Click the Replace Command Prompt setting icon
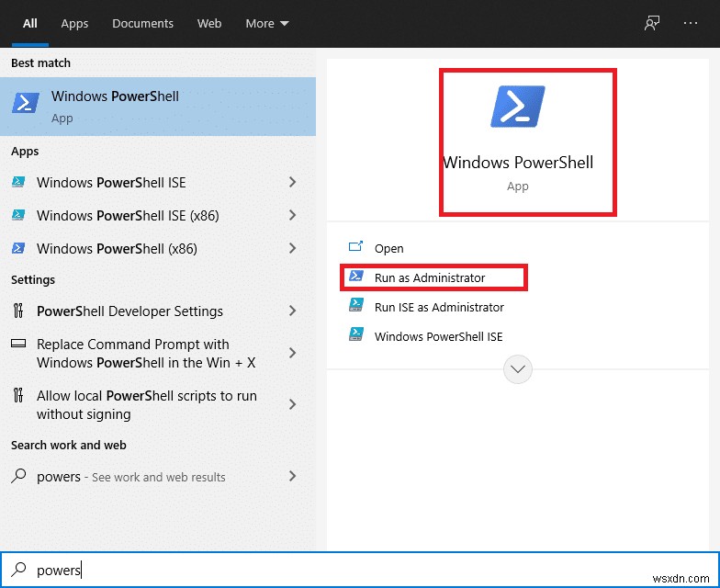This screenshot has height=588, width=720. pyautogui.click(x=18, y=345)
